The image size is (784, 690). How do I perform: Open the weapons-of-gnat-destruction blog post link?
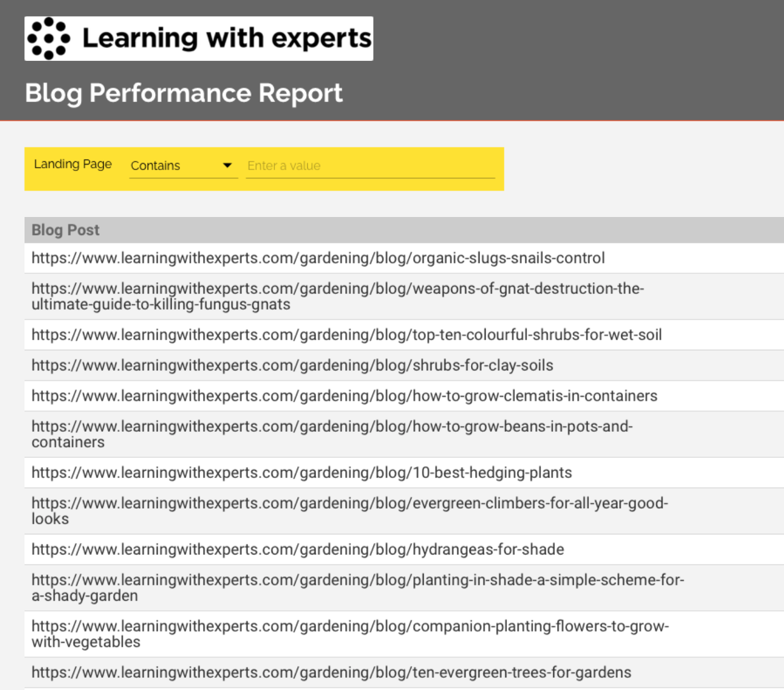point(337,296)
